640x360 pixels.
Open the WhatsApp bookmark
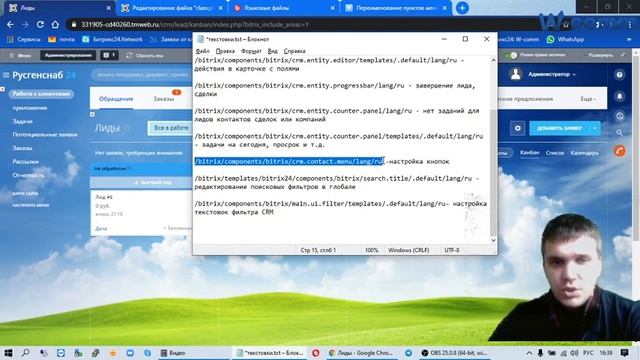(x=566, y=40)
